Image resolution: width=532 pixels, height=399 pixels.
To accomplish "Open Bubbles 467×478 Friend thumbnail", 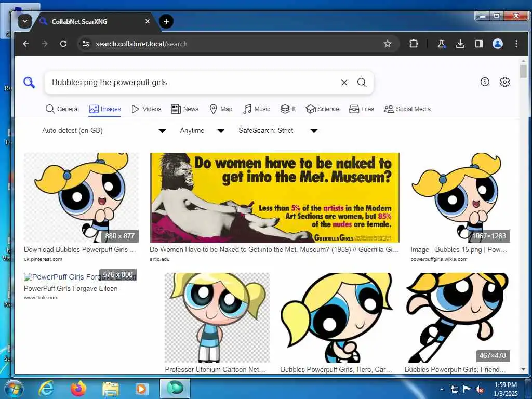I will [457, 317].
